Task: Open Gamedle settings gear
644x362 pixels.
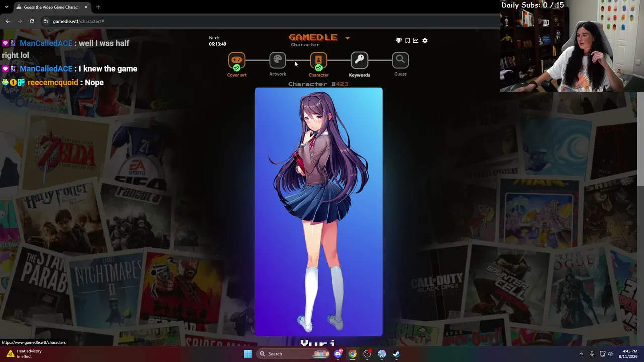Action: coord(425,41)
